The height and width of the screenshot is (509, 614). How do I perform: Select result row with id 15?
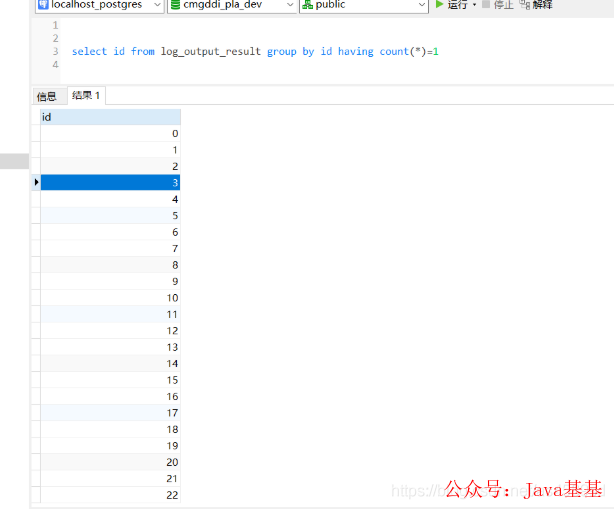[x=110, y=380]
